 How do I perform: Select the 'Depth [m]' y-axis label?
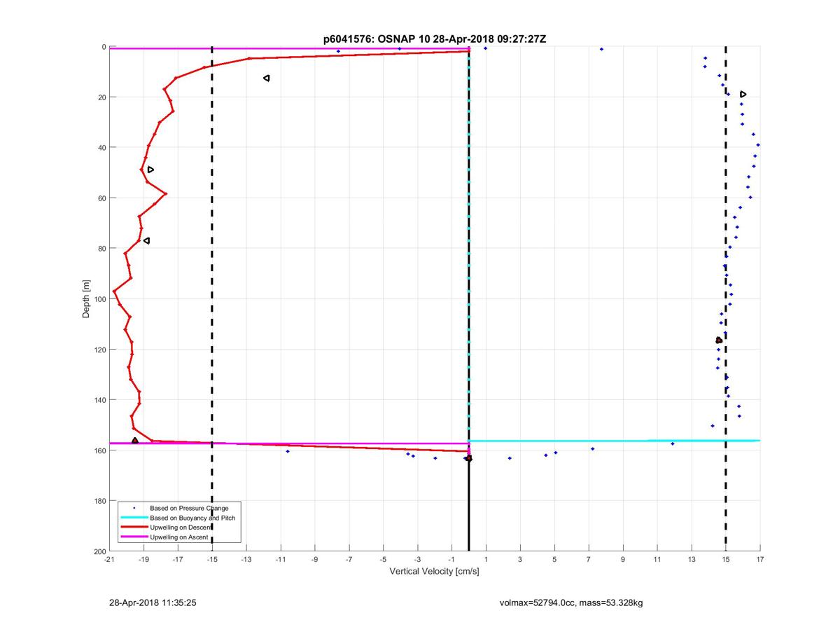coord(86,299)
